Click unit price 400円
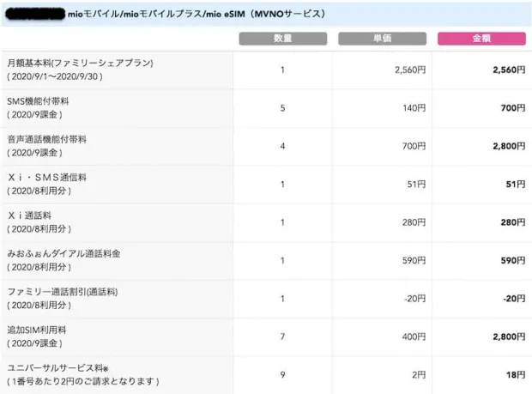Image resolution: width=532 pixels, height=394 pixels. (x=414, y=336)
